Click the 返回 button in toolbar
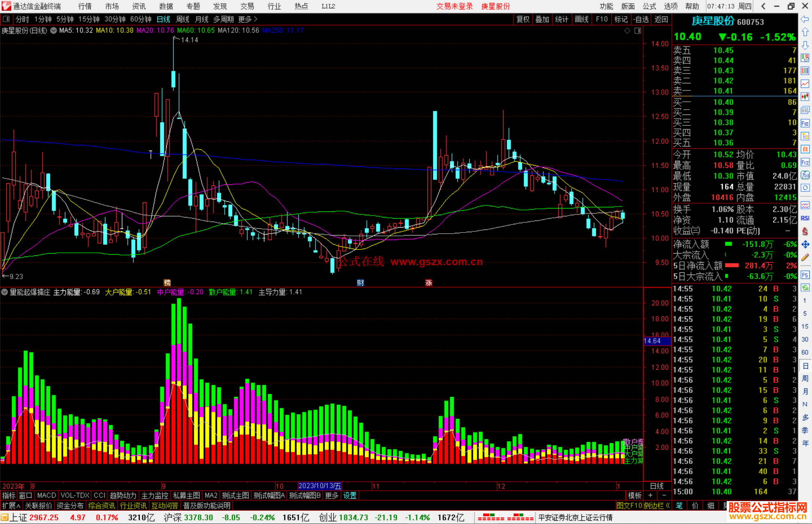Screen dimensions: 812x524 pyautogui.click(x=661, y=19)
